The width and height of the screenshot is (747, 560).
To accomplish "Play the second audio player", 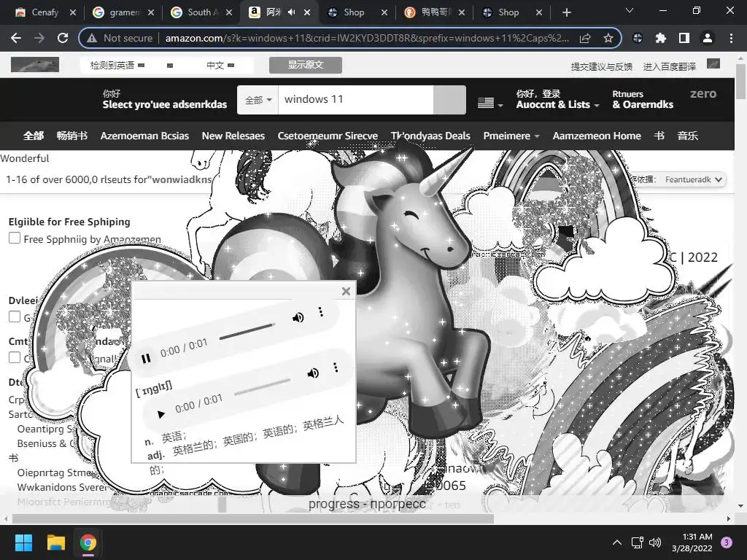I will click(161, 414).
